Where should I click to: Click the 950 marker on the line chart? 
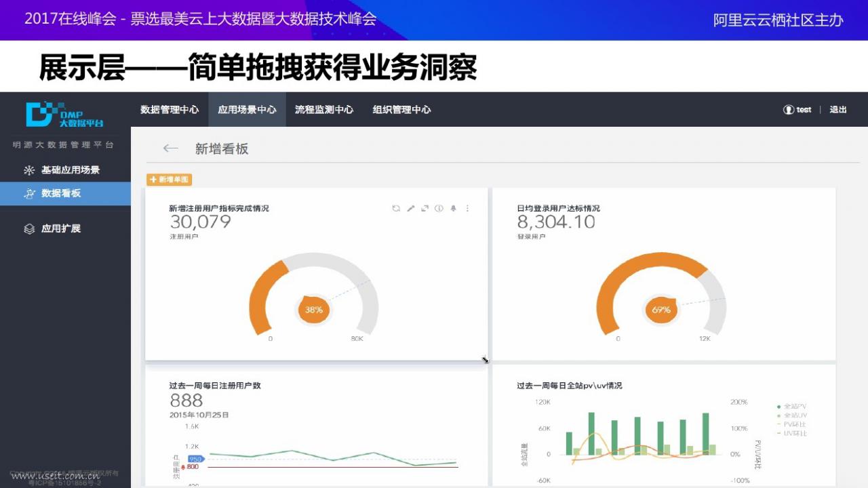click(195, 459)
